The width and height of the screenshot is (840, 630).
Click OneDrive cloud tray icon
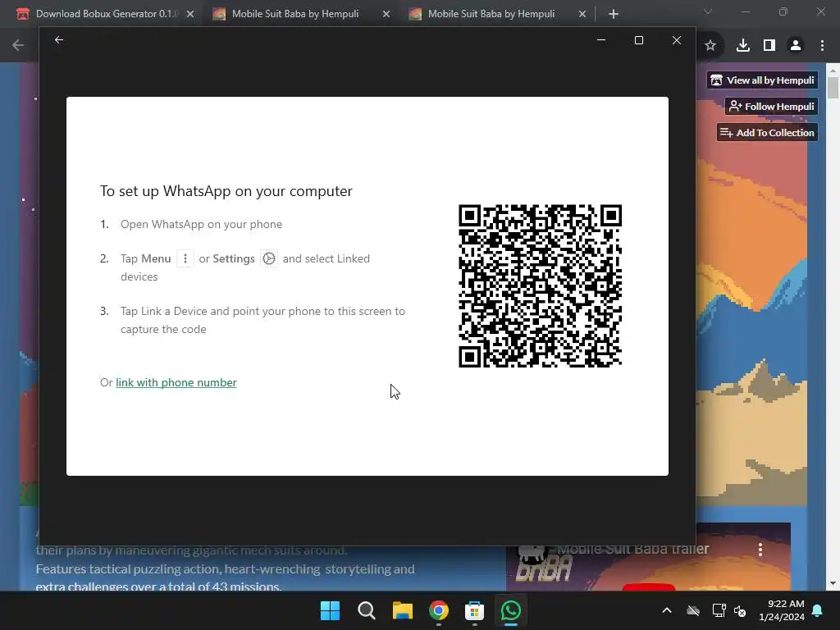point(693,610)
